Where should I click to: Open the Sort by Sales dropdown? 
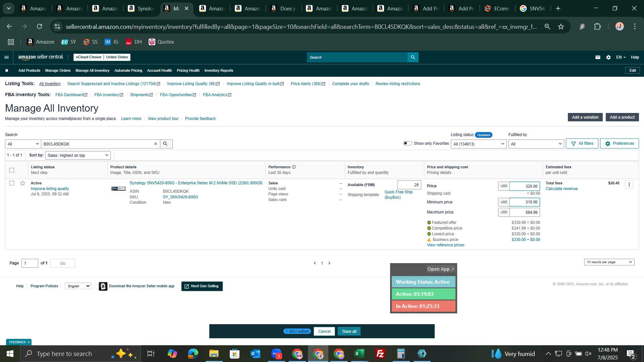[x=78, y=155]
